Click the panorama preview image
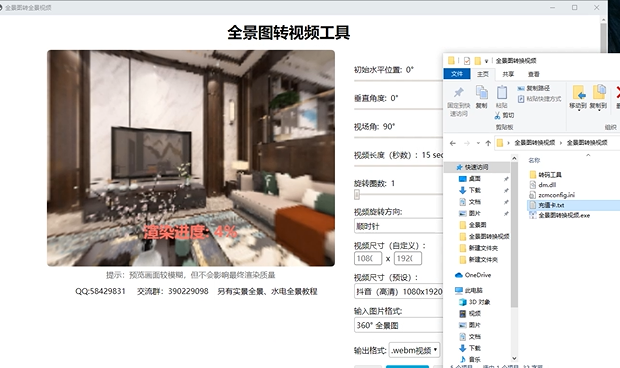Viewport: 620px width, 368px height. pos(191,158)
